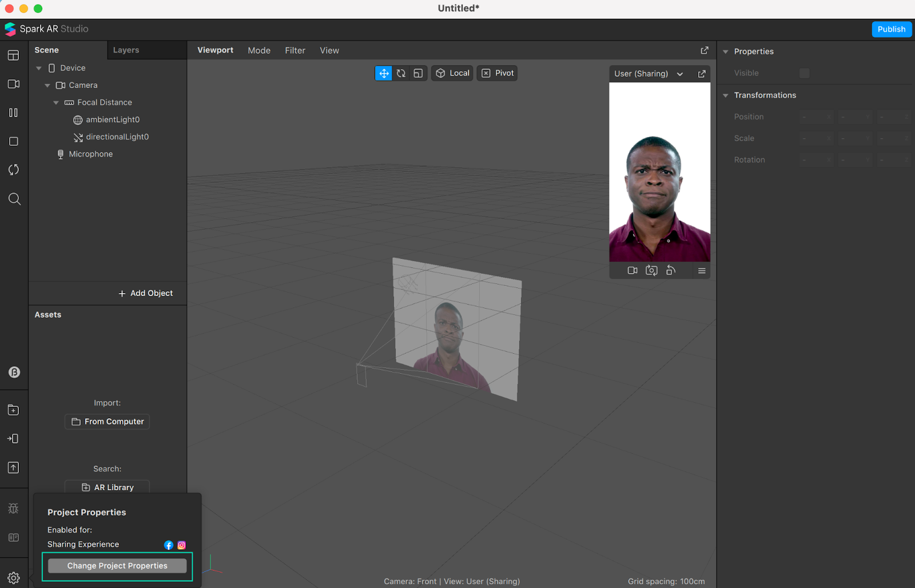Click the pause icon in left sidebar
Viewport: 915px width, 588px height.
14,113
